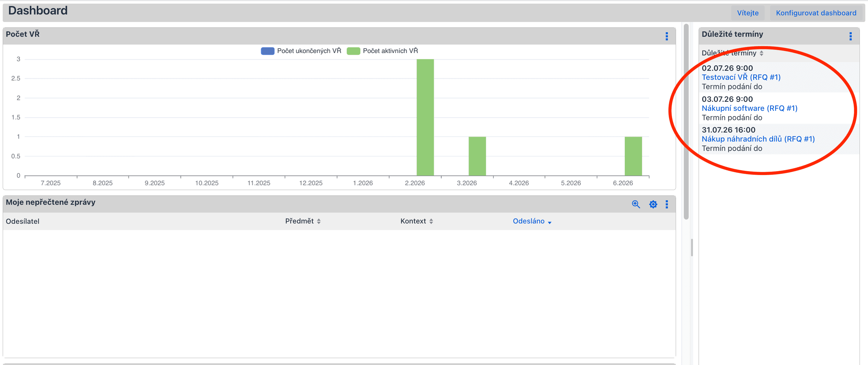Open the Nákup náhradních dílů (RFQ #1) link

coord(758,139)
